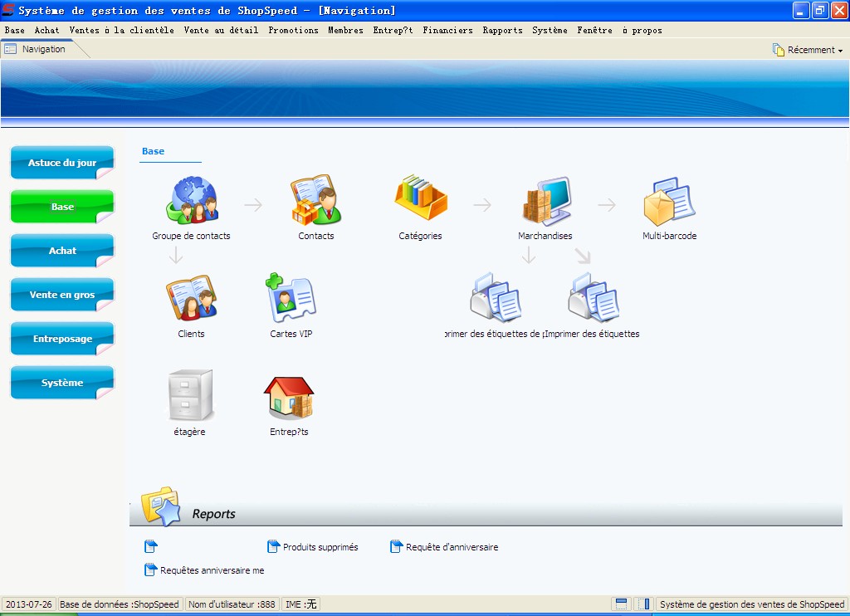Viewport: 850px width, 616px height.
Task: Click the IME status bar entry
Action: (x=300, y=604)
